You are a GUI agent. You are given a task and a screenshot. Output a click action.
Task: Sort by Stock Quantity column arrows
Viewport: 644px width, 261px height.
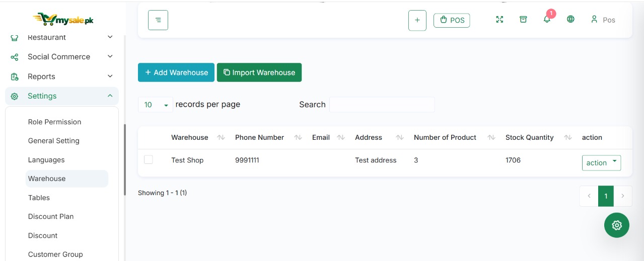[568, 137]
